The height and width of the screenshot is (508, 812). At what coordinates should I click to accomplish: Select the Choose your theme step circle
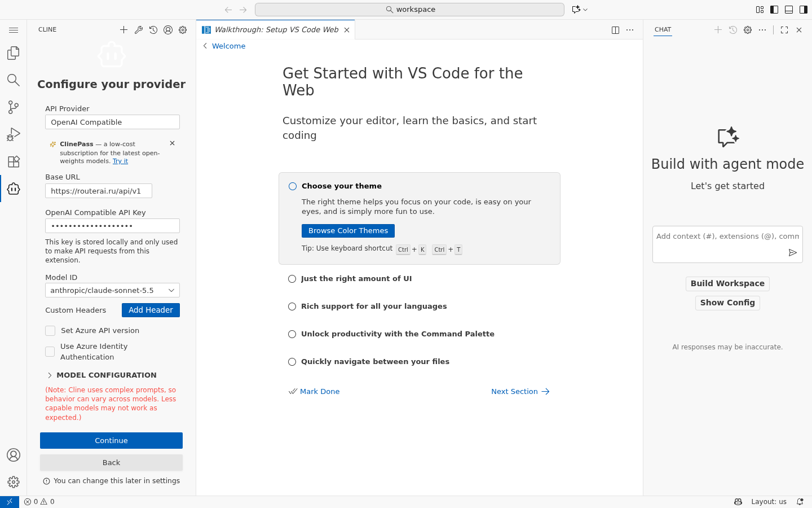click(x=293, y=186)
